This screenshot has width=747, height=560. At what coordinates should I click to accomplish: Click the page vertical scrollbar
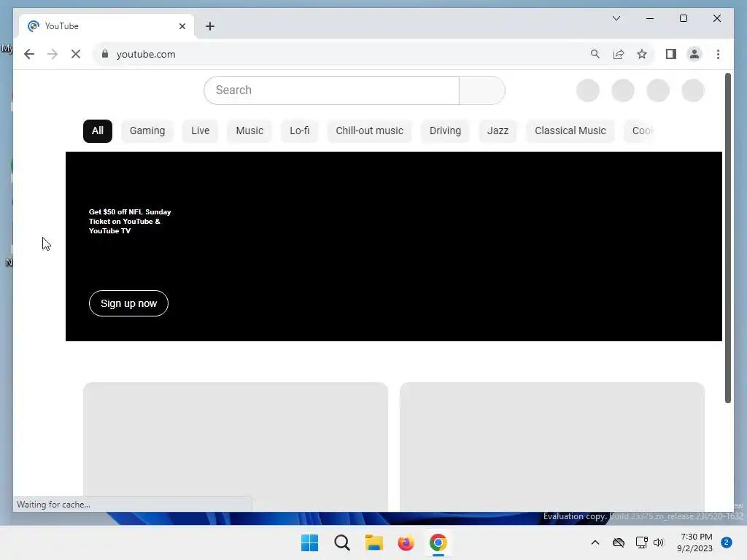coord(727,238)
